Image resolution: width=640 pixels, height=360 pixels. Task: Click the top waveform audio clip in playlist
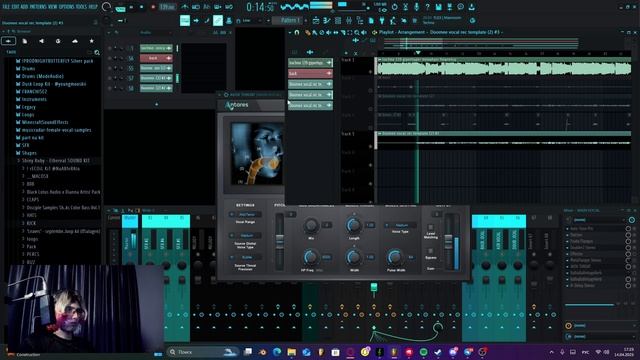503,67
